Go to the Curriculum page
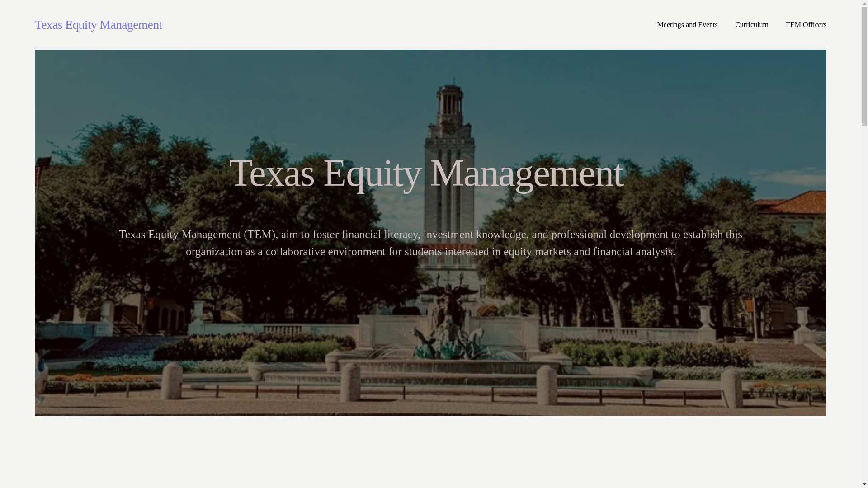 [x=751, y=25]
